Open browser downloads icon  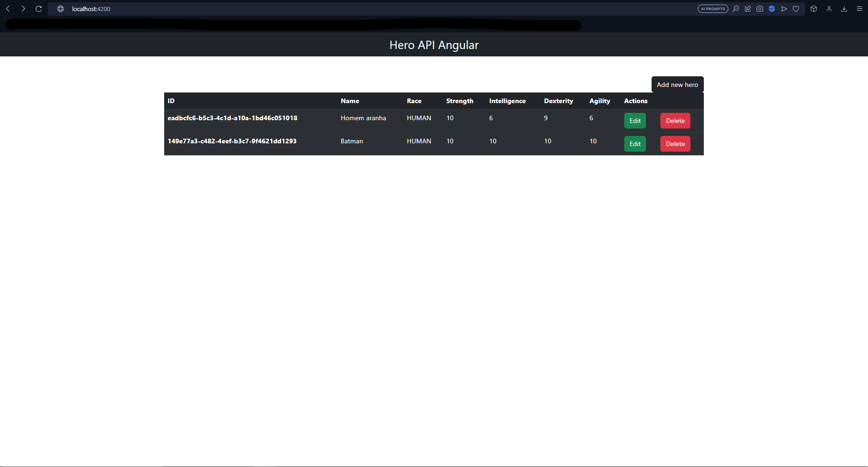click(x=844, y=9)
